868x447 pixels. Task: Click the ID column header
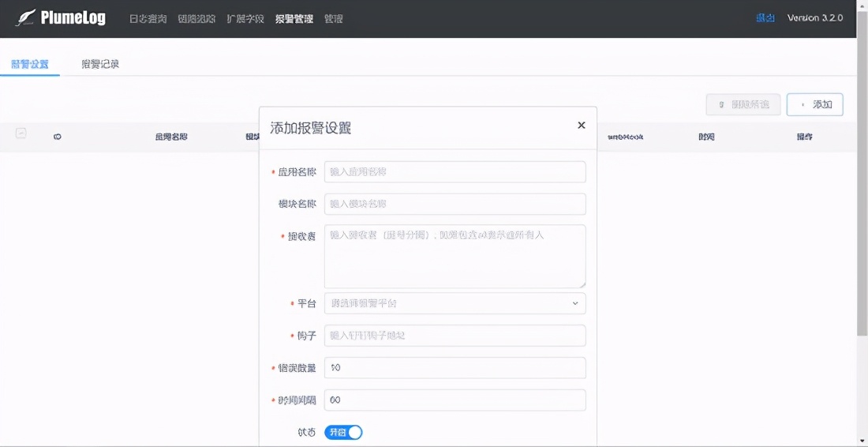57,137
